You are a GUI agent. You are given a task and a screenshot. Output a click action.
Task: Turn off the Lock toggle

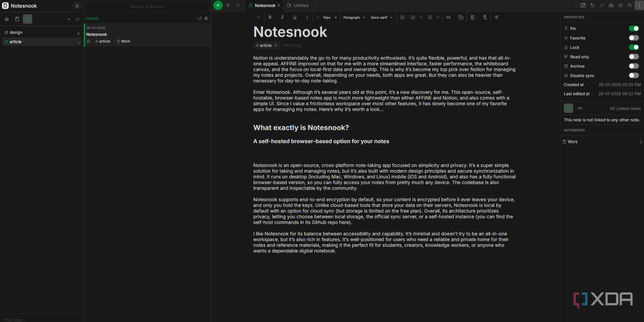(x=634, y=47)
